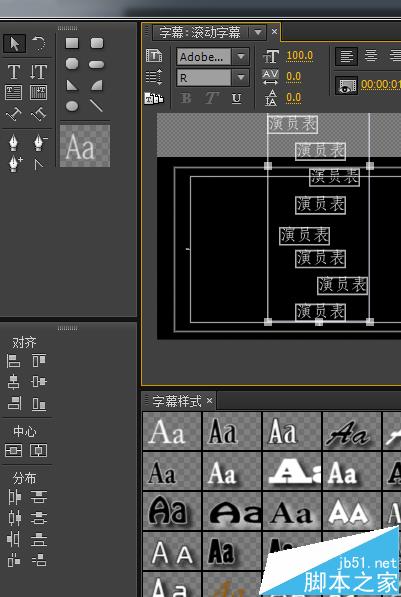Image resolution: width=401 pixels, height=597 pixels.
Task: Align vertical centers in 对齐 section
Action: [x=39, y=382]
